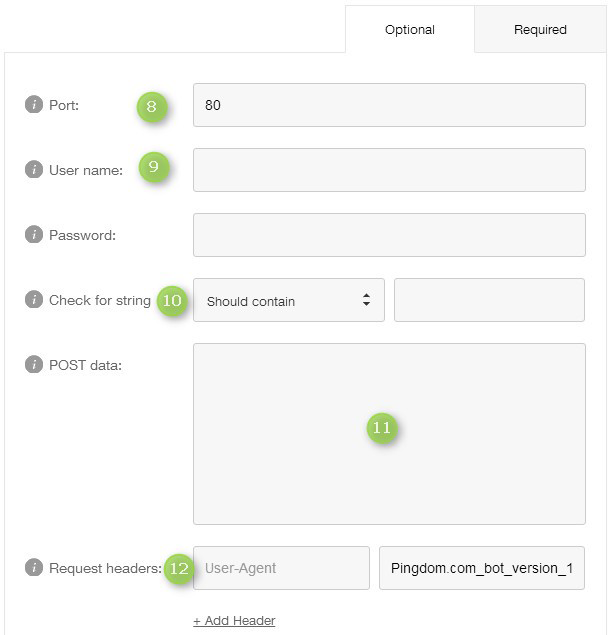Click the Should contain dropdown arrows
This screenshot has height=635, width=608.
pyautogui.click(x=366, y=300)
